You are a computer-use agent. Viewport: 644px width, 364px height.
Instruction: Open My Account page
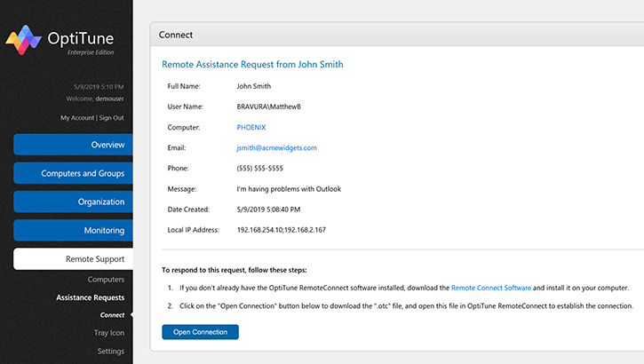[77, 118]
